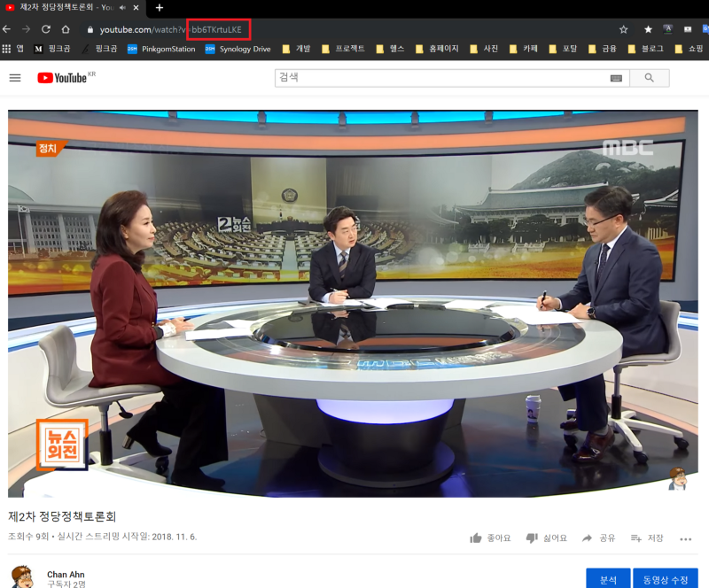Open the filled star bookmarks extension
Screen dimensions: 709x588
648,29
